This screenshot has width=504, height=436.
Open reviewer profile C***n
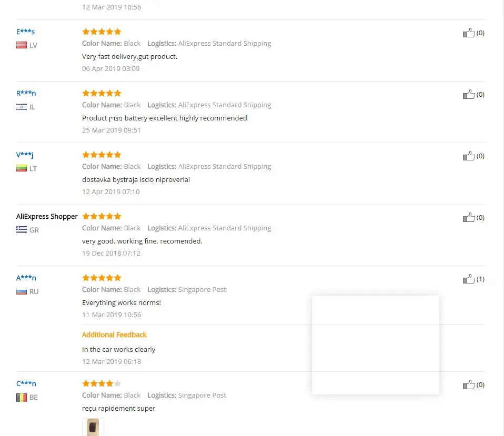click(26, 383)
